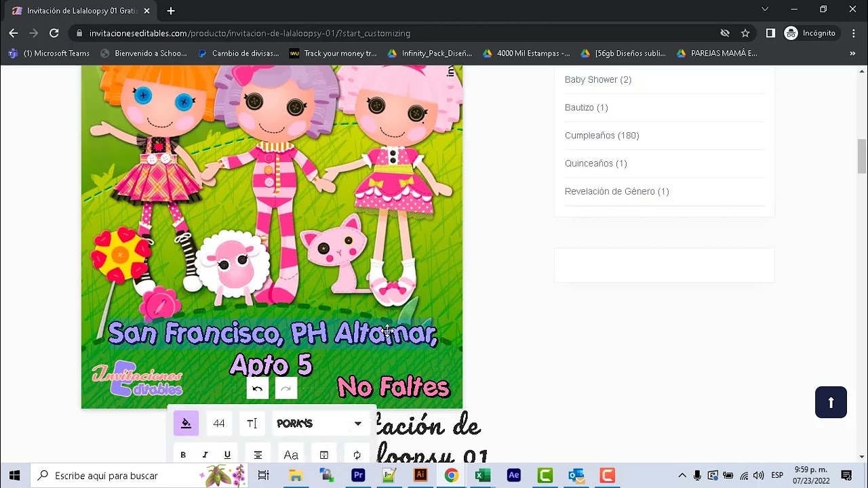Toggle italic formatting on the text
This screenshot has height=488, width=868.
point(205,454)
